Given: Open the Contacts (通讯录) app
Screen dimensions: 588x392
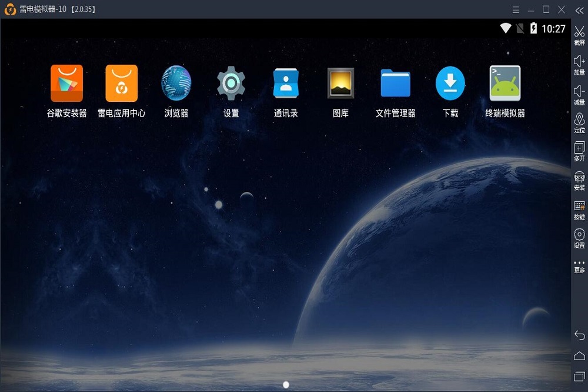Looking at the screenshot, I should click(285, 82).
